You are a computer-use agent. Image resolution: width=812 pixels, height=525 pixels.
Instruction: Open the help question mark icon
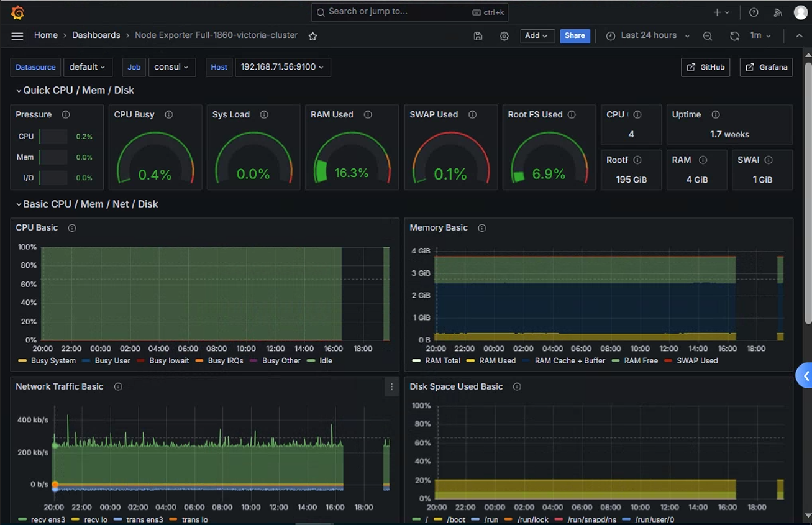pyautogui.click(x=754, y=12)
